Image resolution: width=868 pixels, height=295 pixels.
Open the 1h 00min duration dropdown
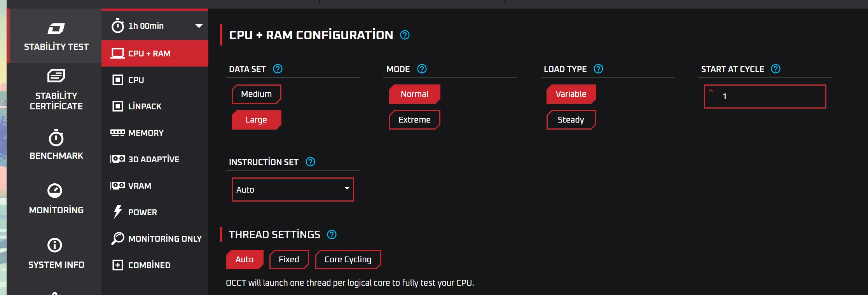point(199,26)
